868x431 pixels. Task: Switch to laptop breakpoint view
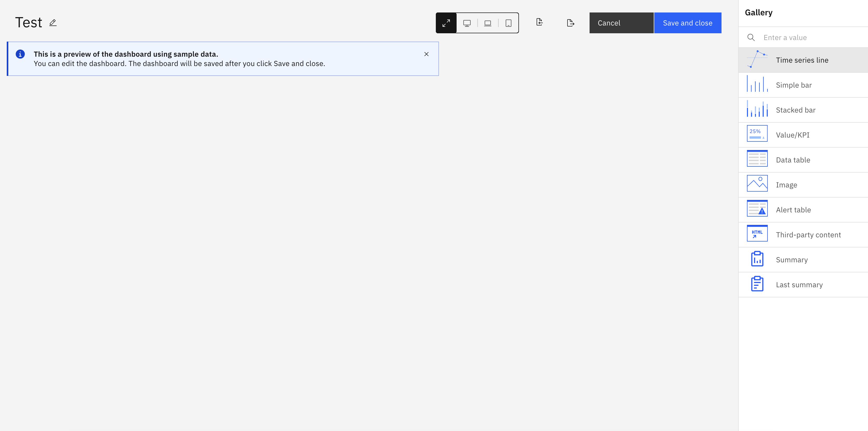pos(488,23)
